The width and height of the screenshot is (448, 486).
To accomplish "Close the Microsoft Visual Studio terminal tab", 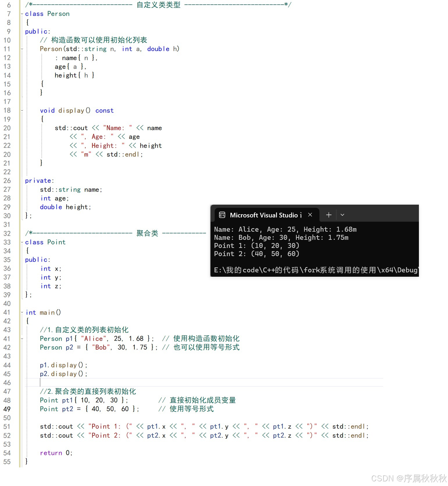I will click(310, 215).
